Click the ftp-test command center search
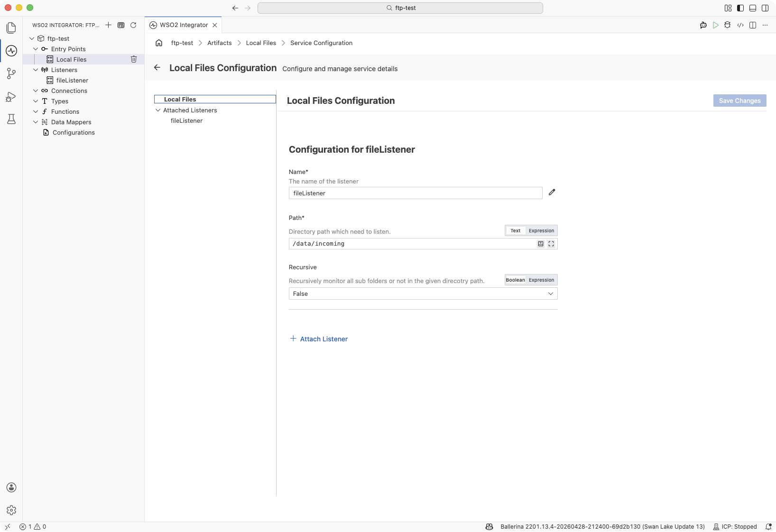This screenshot has width=776, height=532. [x=400, y=8]
